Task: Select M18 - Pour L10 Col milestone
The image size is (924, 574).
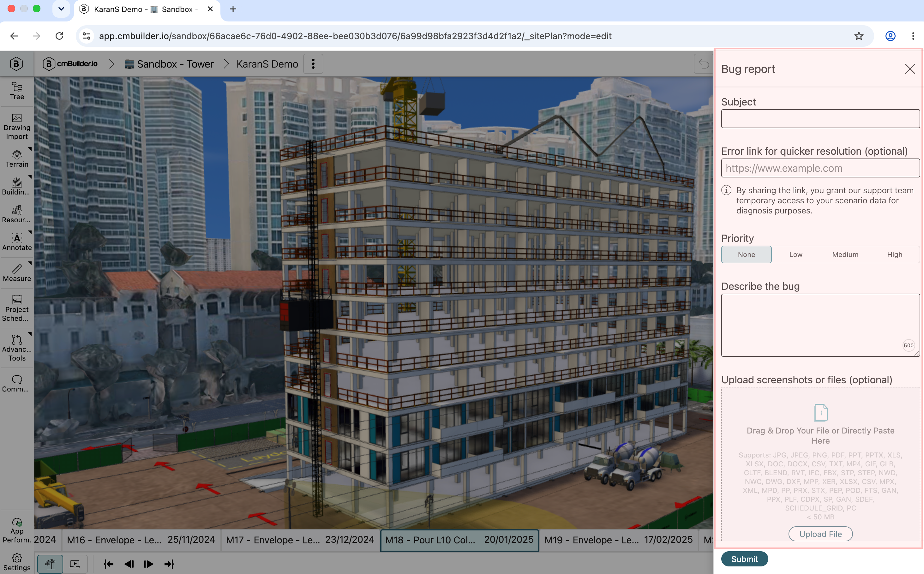Action: click(x=459, y=540)
